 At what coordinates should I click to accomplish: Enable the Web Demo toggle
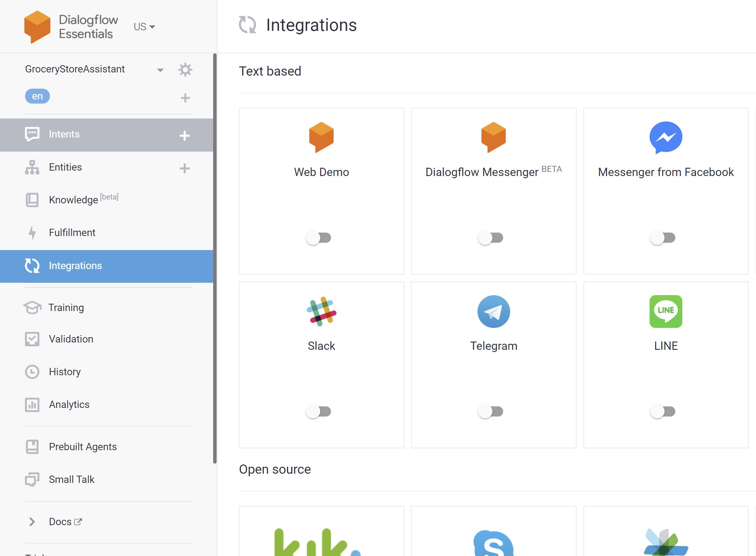(318, 238)
